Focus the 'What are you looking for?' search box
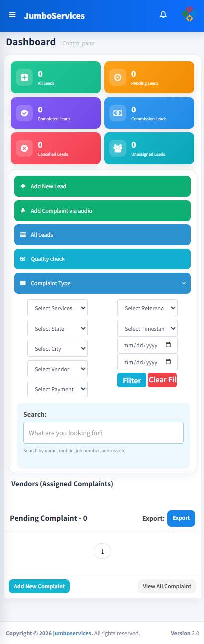 pyautogui.click(x=103, y=433)
